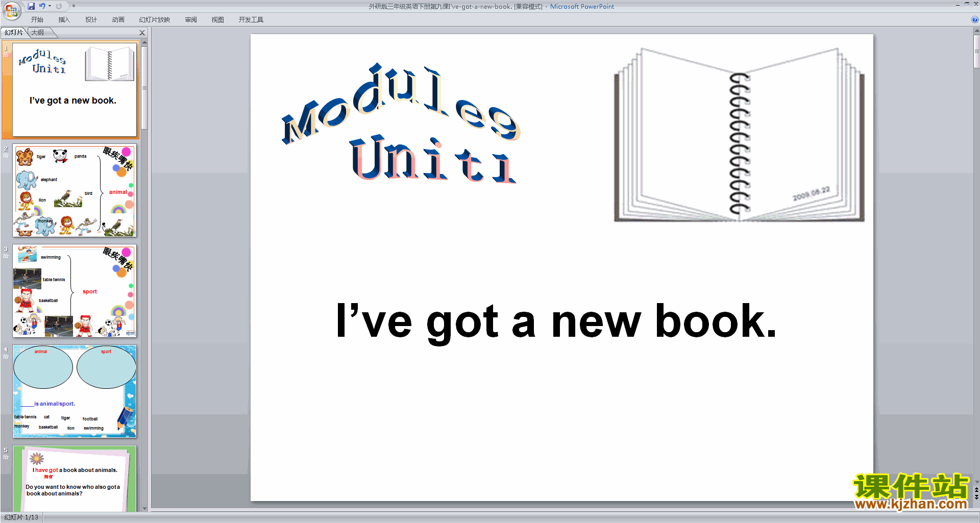Open the round Office button menu
This screenshot has width=980, height=523.
11,10
